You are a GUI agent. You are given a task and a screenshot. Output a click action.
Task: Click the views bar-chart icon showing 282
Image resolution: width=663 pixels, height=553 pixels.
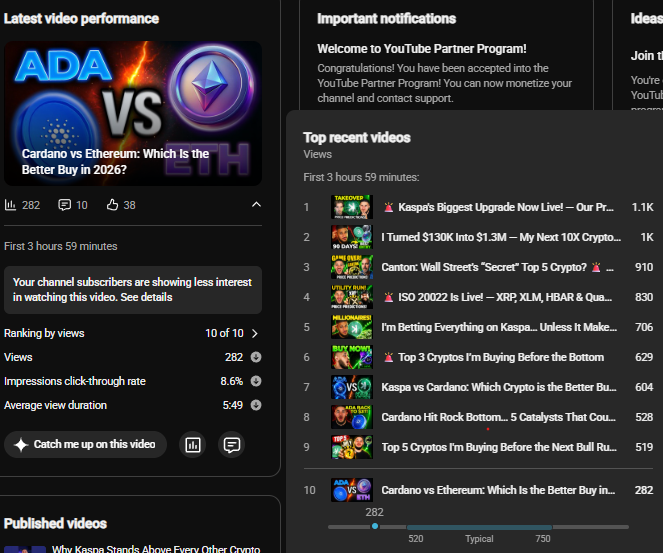pos(10,205)
